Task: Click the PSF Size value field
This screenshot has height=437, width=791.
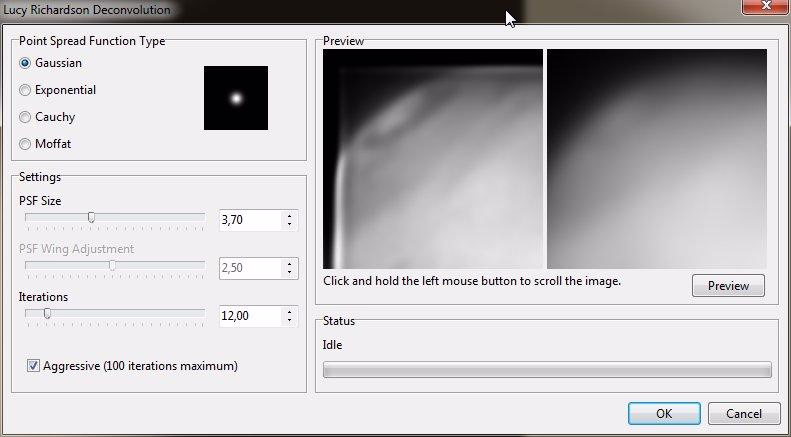Action: pos(250,219)
